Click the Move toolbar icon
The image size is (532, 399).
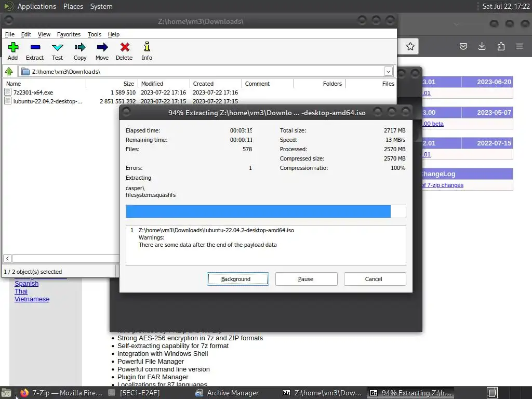point(102,47)
